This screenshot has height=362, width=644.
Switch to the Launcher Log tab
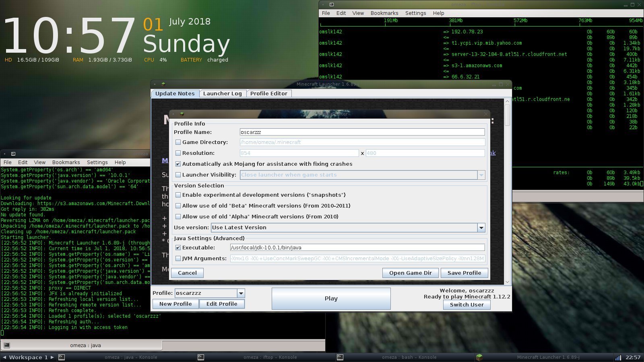[222, 93]
